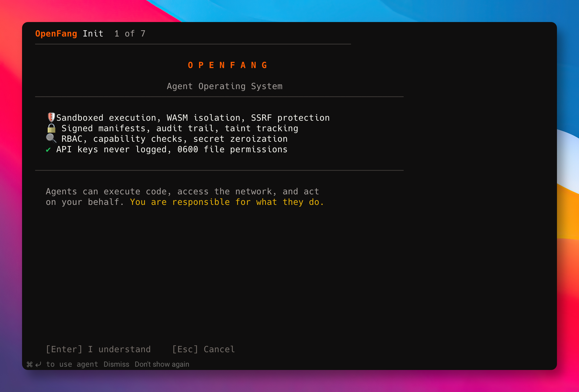Click the Sandboxed execution feature line
This screenshot has height=392, width=579.
coord(193,118)
